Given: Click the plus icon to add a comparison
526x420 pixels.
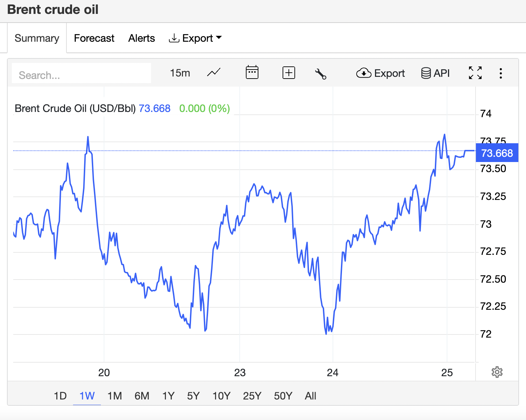Looking at the screenshot, I should click(289, 73).
